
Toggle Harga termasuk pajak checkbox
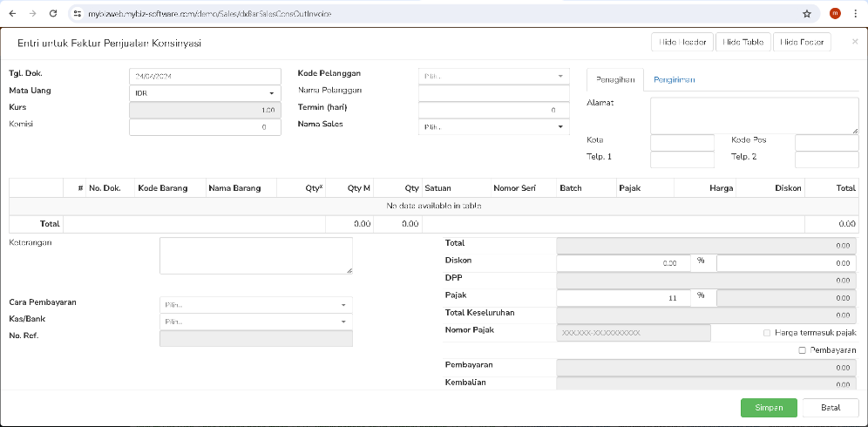click(x=767, y=333)
